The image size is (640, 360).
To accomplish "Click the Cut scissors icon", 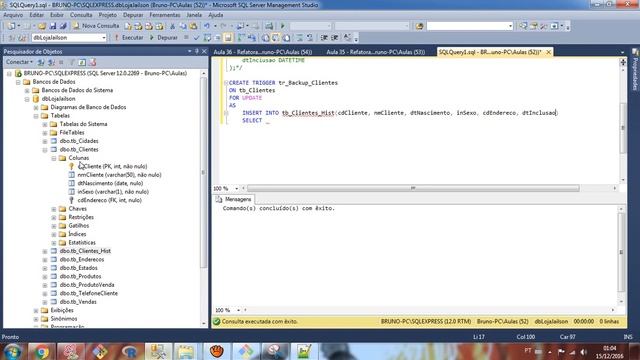I will 173,26.
